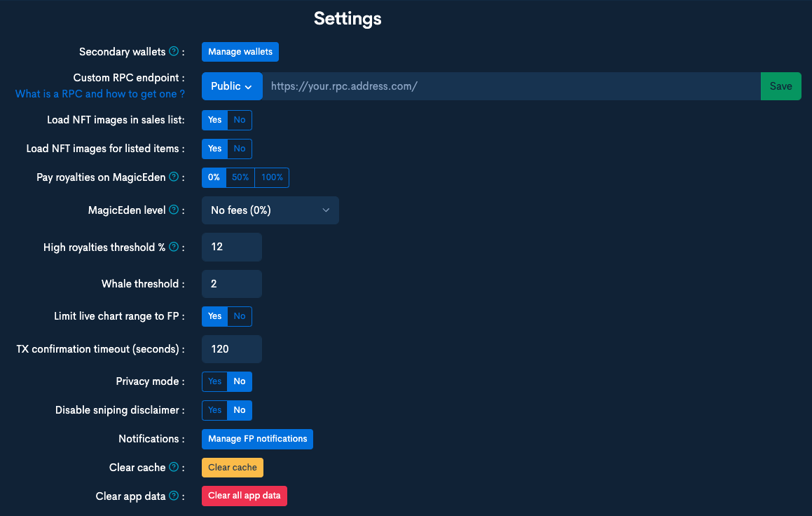Image resolution: width=812 pixels, height=516 pixels.
Task: Focus the TX confirmation timeout field
Action: tap(231, 349)
